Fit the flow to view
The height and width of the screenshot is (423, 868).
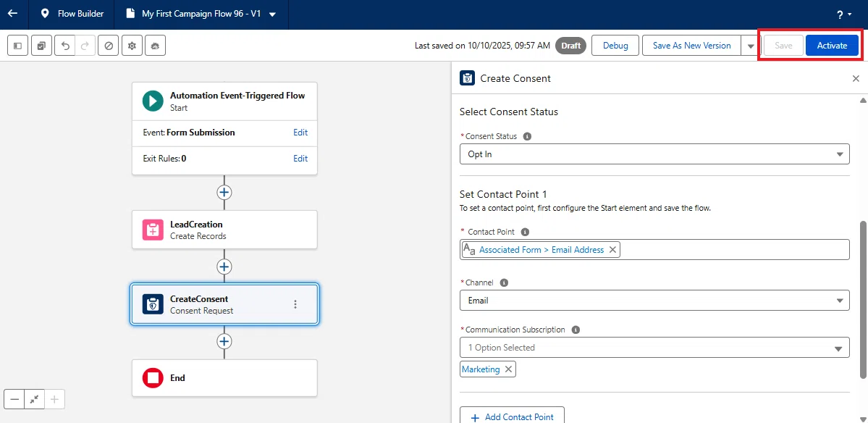(x=34, y=399)
